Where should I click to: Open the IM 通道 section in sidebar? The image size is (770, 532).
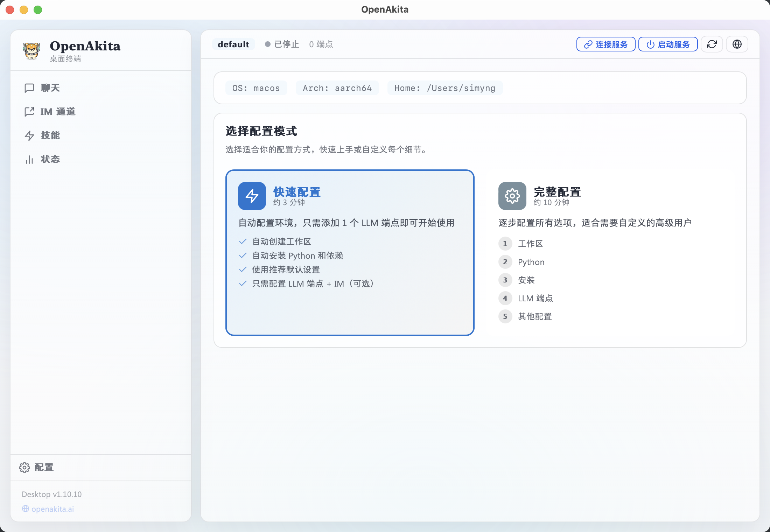[58, 112]
